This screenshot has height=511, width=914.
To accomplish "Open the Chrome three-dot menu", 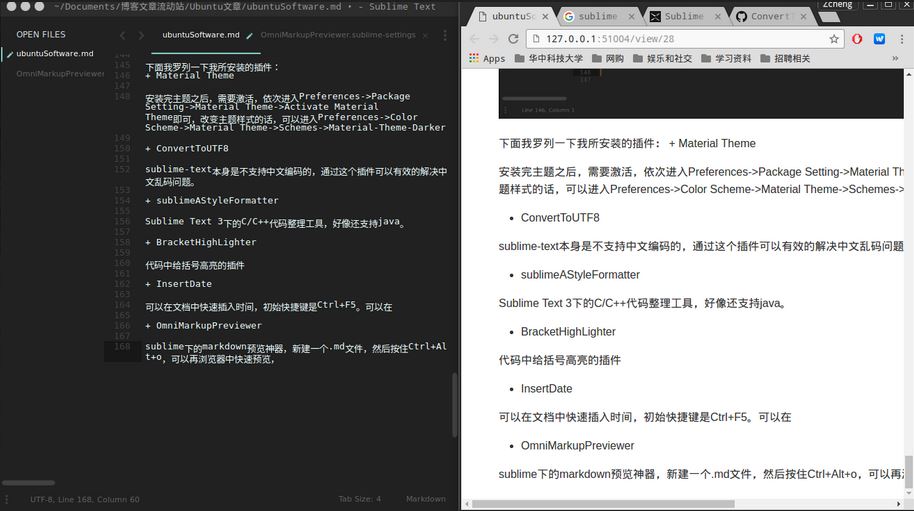I will tap(902, 39).
